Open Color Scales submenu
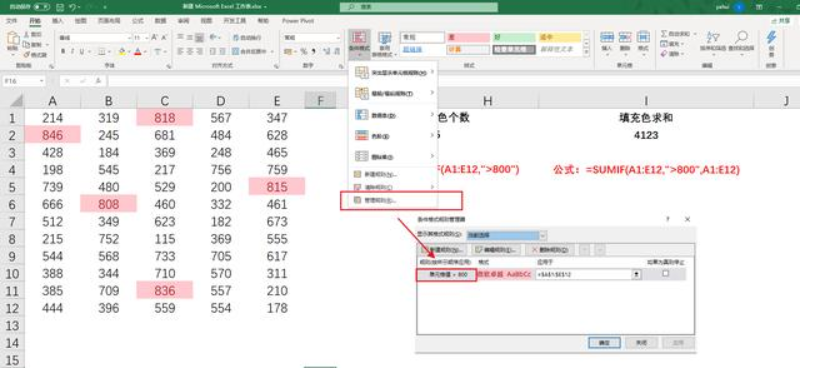Image resolution: width=818 pixels, height=368 pixels. (393, 136)
